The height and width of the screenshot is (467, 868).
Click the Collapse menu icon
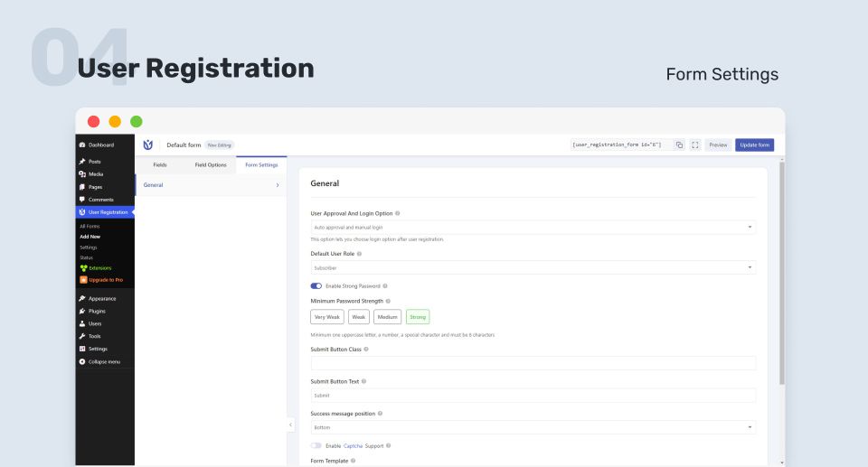(x=82, y=361)
